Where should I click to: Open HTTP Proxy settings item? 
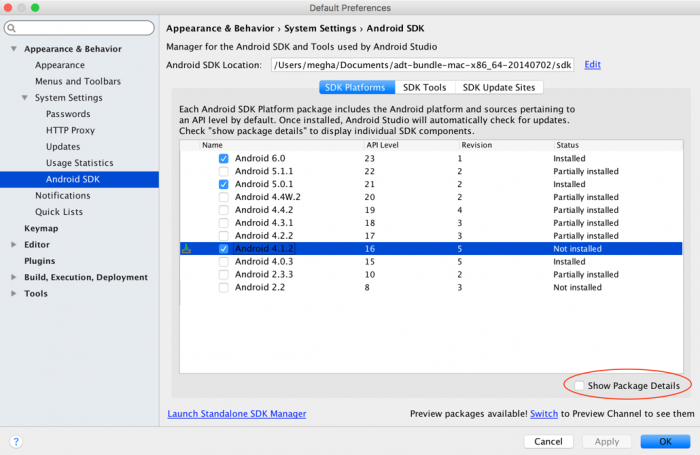coord(70,130)
